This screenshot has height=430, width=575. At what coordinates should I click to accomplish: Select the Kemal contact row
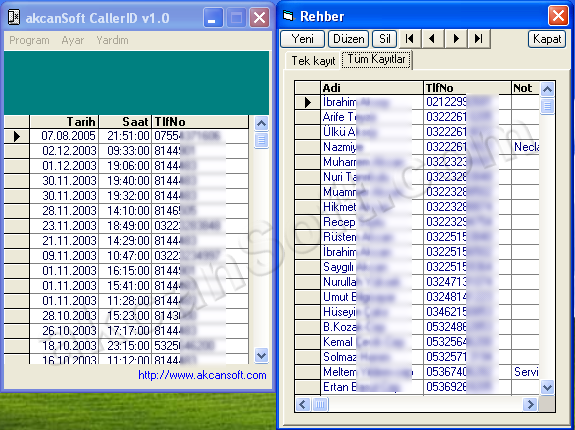[x=417, y=343]
